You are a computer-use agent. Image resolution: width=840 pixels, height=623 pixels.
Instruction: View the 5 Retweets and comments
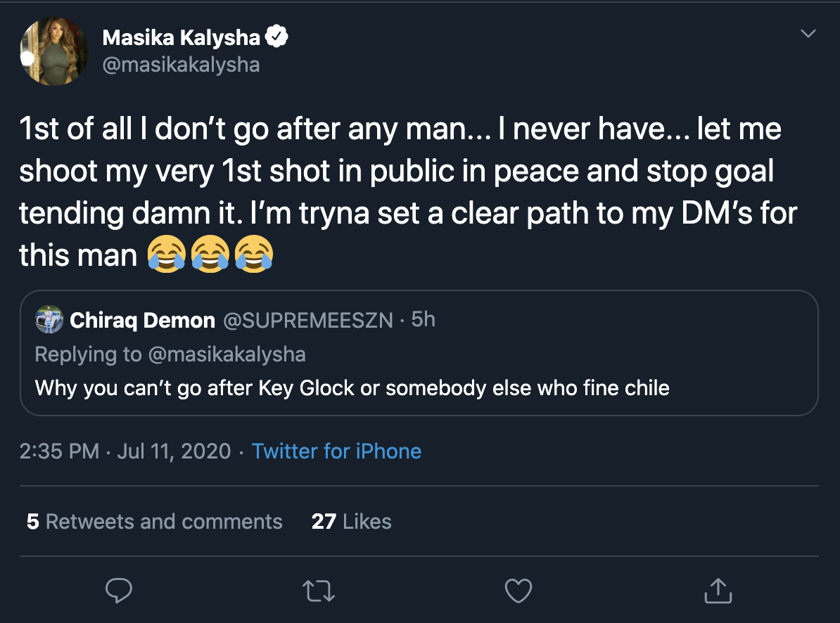(x=154, y=522)
